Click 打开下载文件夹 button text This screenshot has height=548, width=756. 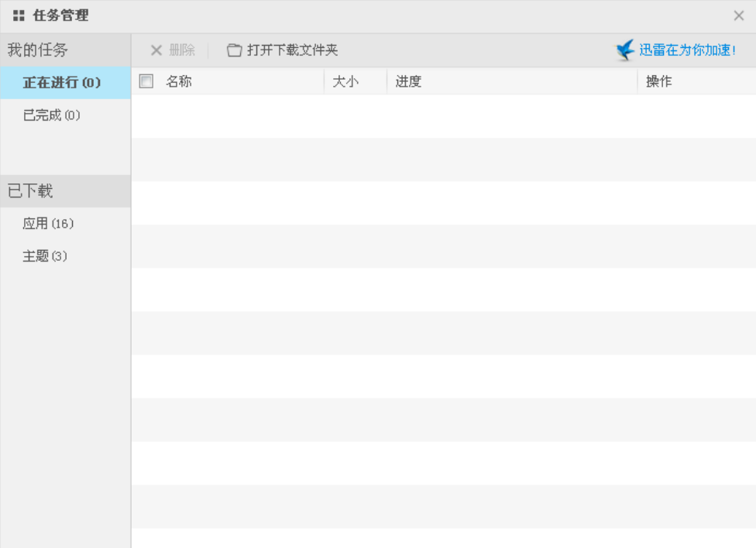pyautogui.click(x=292, y=50)
